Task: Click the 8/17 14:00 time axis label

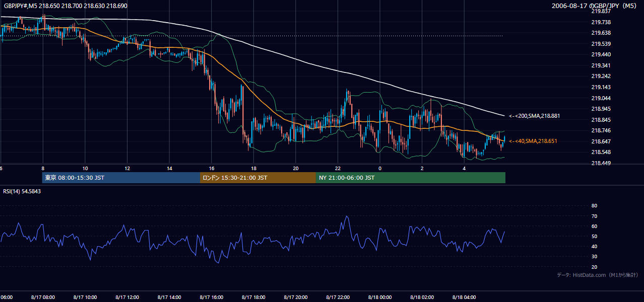Action: [x=169, y=297]
